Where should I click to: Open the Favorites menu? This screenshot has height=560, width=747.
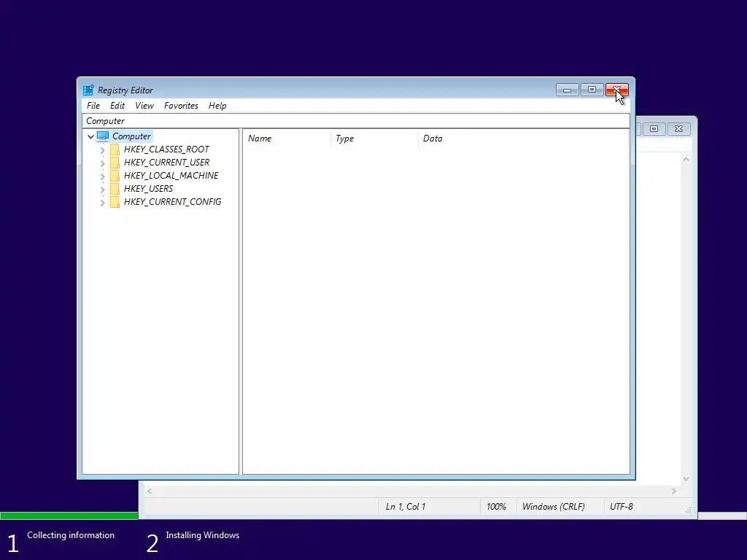click(181, 106)
